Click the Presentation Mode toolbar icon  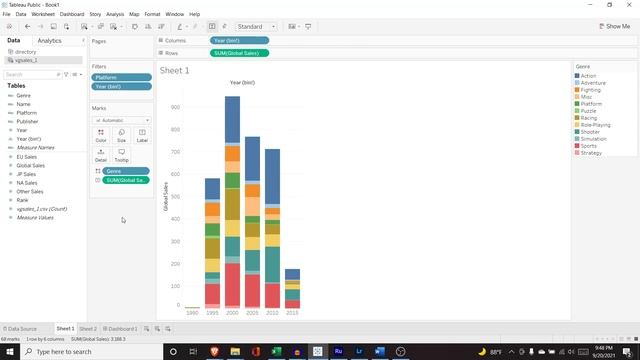pos(308,27)
